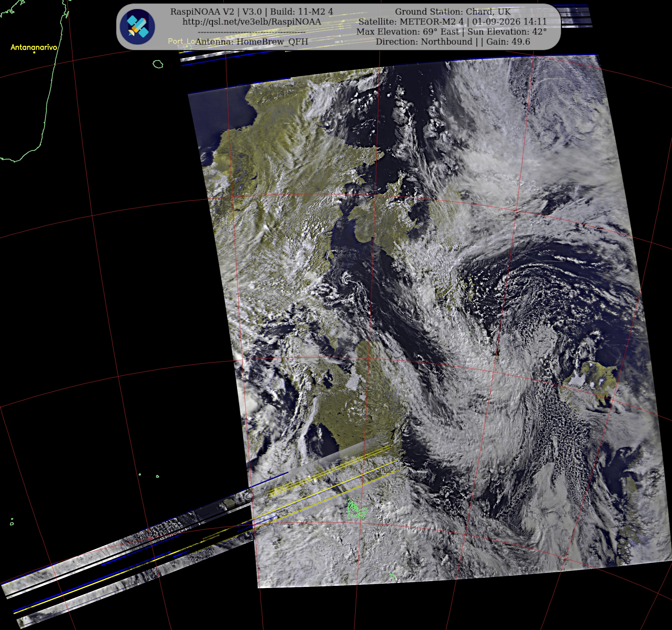Select the Antananarivo city label
This screenshot has width=672, height=630.
pyautogui.click(x=34, y=47)
